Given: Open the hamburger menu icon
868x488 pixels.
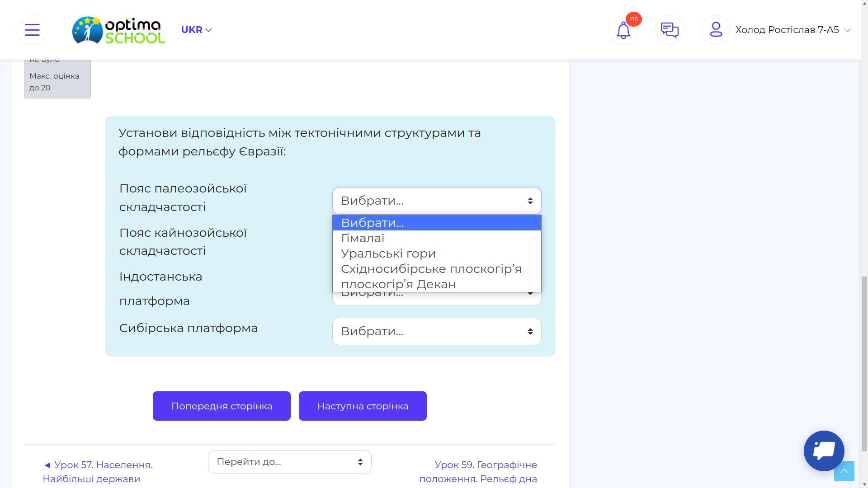Looking at the screenshot, I should tap(32, 30).
